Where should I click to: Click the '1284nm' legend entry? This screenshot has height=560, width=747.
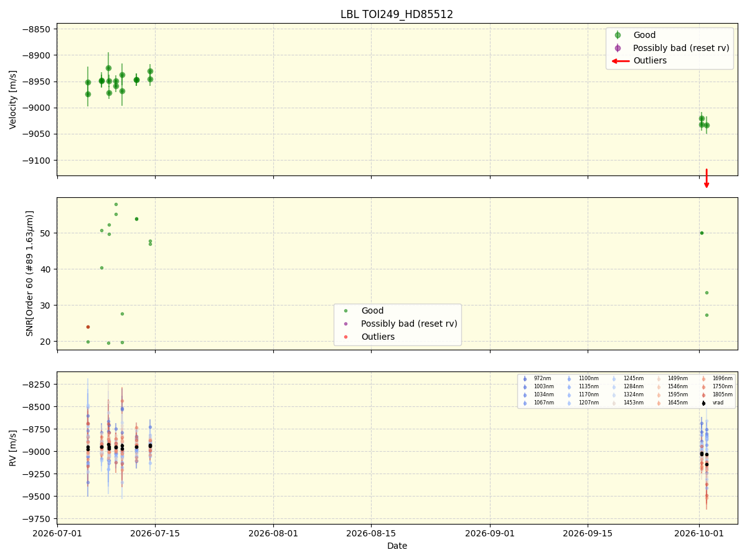(633, 386)
